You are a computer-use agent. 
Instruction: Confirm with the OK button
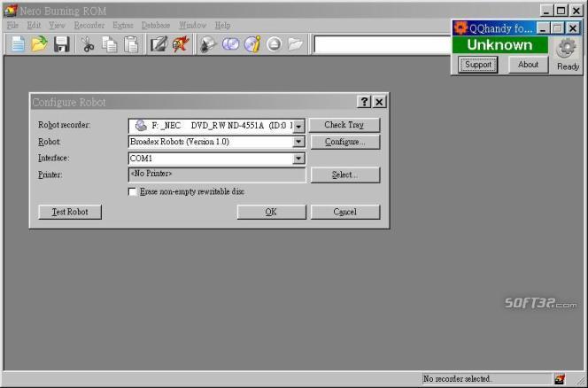pos(272,212)
